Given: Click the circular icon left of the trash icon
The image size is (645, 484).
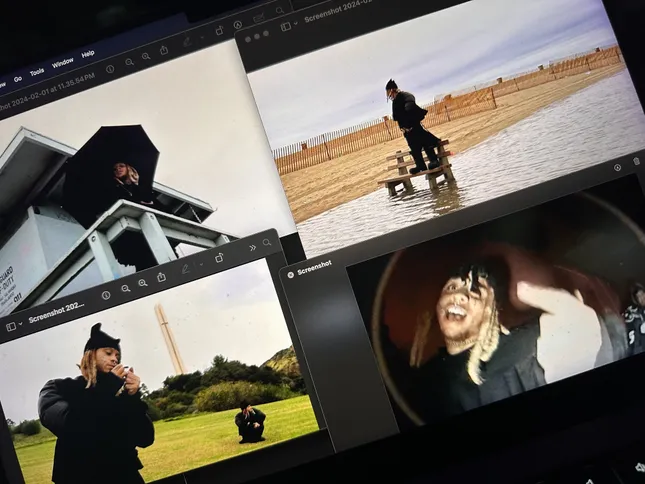Looking at the screenshot, I should 617,167.
